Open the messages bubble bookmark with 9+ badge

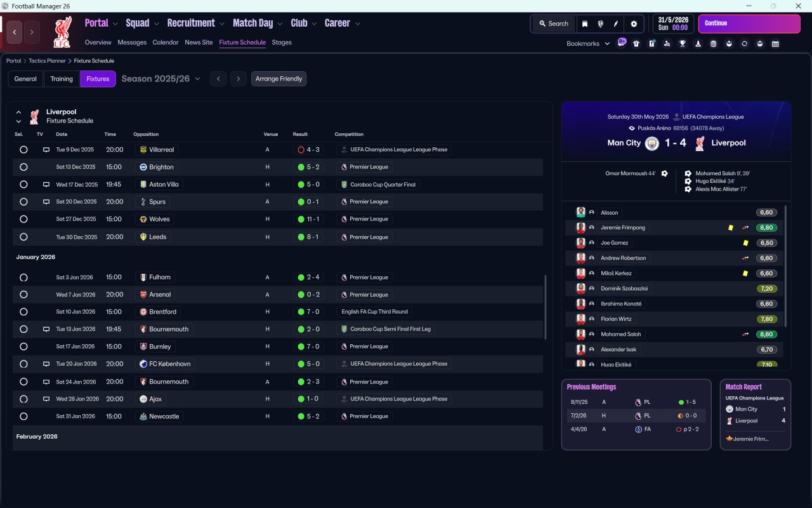[621, 43]
